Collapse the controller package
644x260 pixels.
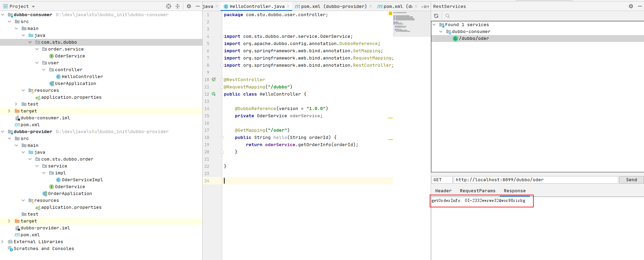click(44, 70)
